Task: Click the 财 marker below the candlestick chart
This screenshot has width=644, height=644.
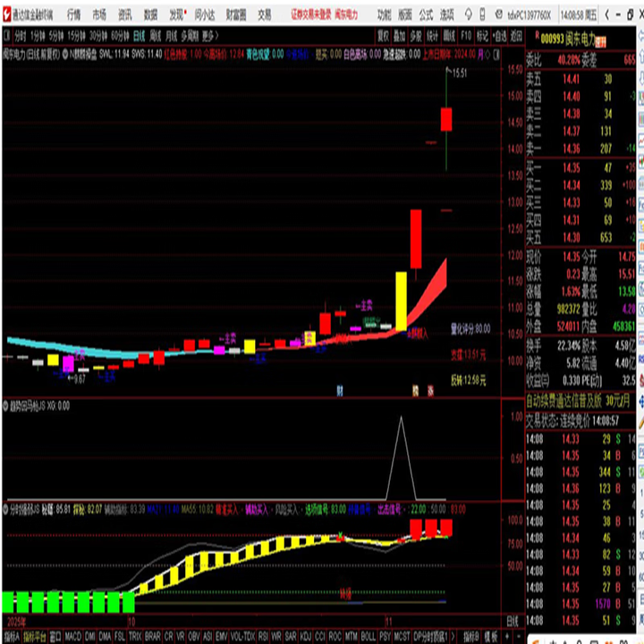Action: click(x=339, y=390)
